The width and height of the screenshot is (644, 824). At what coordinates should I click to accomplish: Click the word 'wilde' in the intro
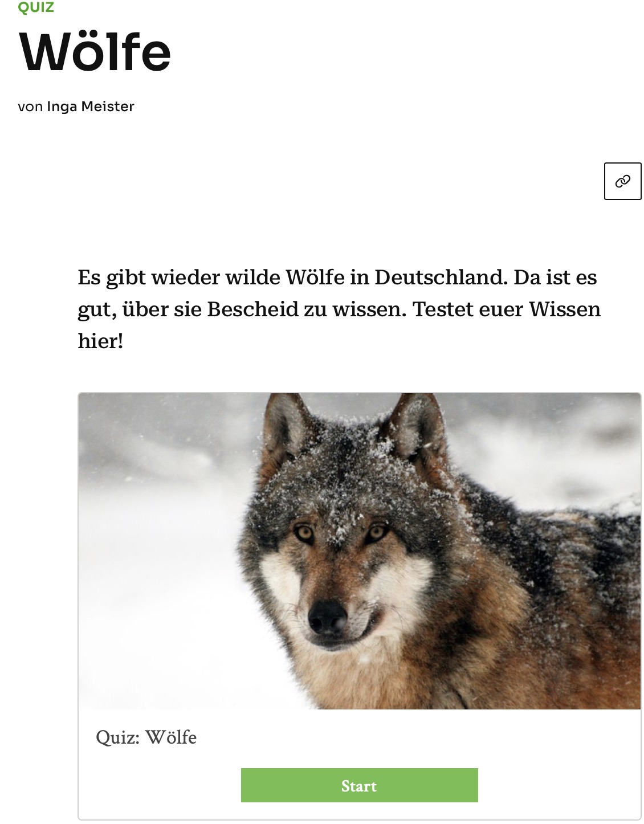tap(254, 278)
